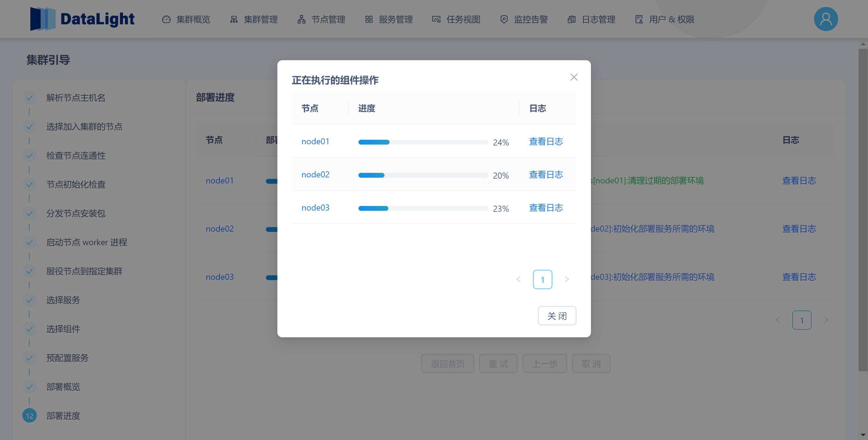Click the task view icon

[436, 20]
